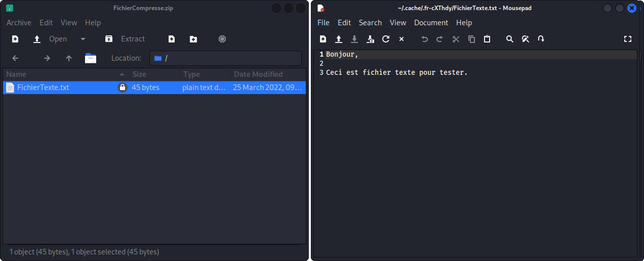Click the Location path input field
644x261 pixels.
point(228,58)
